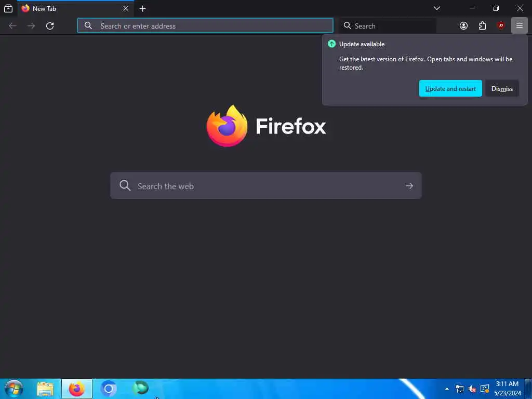
Task: Click the magnifier in the toolbar Search box
Action: (x=347, y=25)
